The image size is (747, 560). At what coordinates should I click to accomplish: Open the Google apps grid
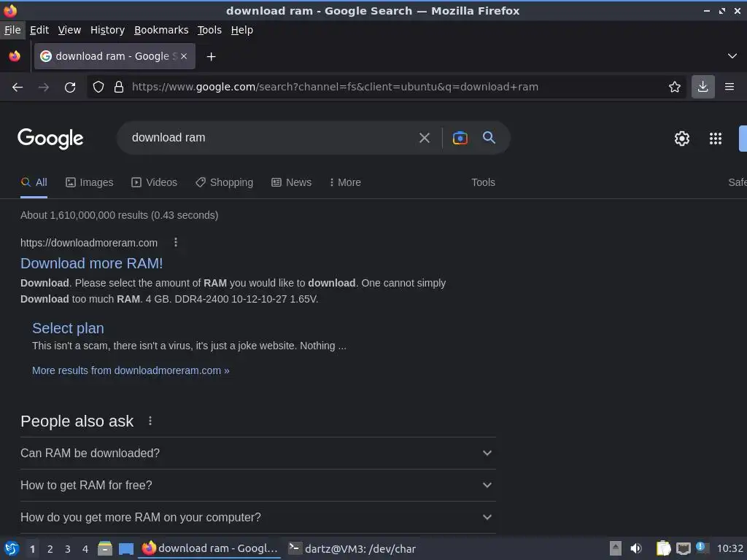pyautogui.click(x=715, y=139)
